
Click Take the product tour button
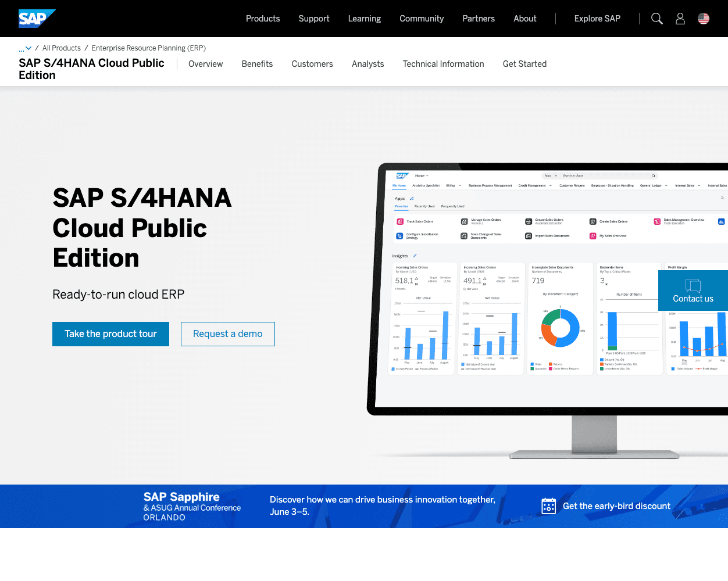pyautogui.click(x=110, y=334)
